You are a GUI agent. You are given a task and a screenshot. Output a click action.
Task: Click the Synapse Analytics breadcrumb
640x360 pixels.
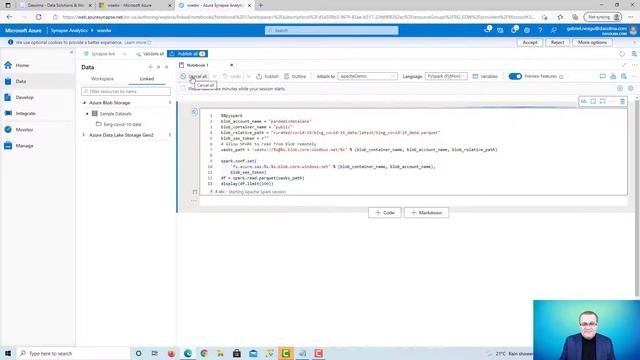pyautogui.click(x=69, y=31)
